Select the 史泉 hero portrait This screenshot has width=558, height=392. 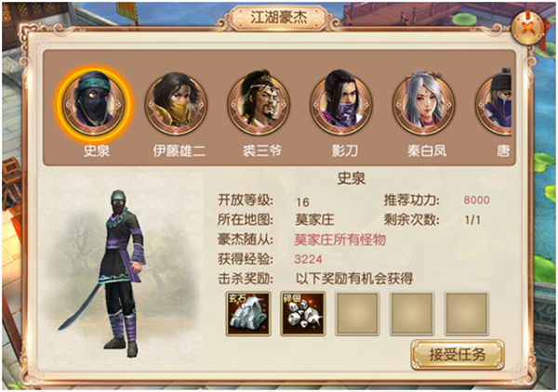click(x=94, y=104)
